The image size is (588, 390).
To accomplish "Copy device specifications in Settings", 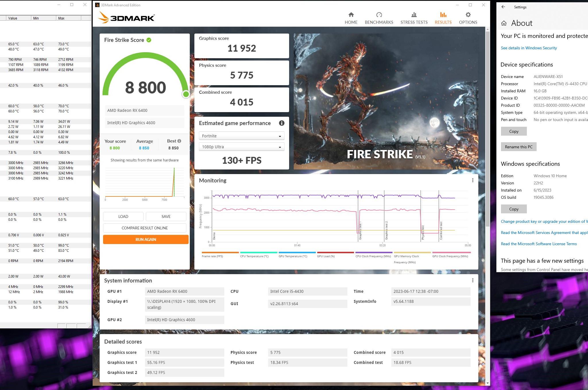I will 514,131.
